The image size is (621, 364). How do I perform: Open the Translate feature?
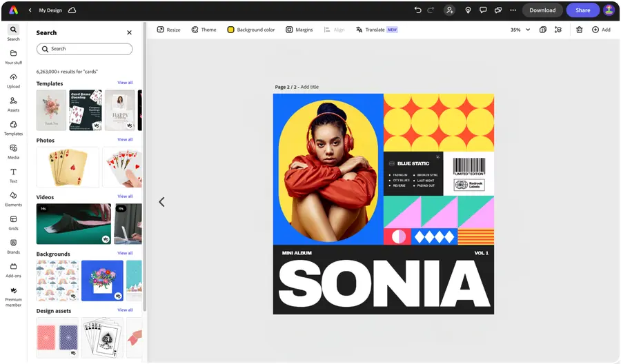click(x=377, y=30)
